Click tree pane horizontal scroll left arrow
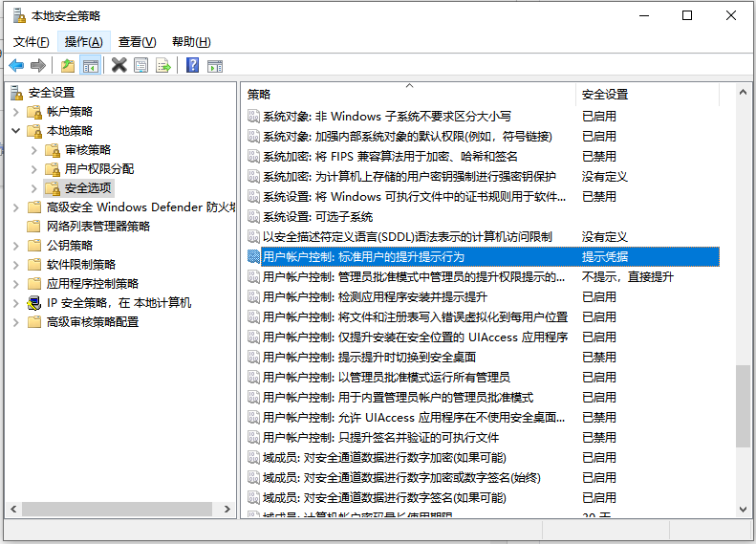Viewport: 756px width, 544px height. point(13,510)
